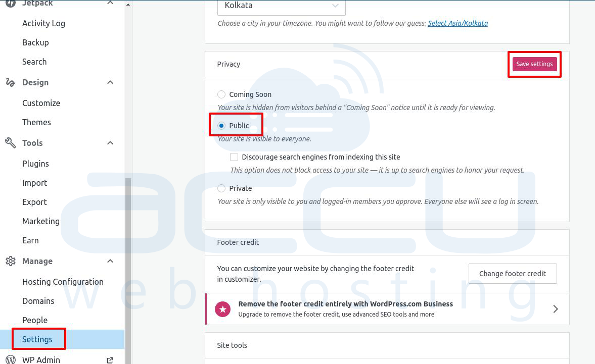Select the Coming Soon radio button

[x=221, y=94]
